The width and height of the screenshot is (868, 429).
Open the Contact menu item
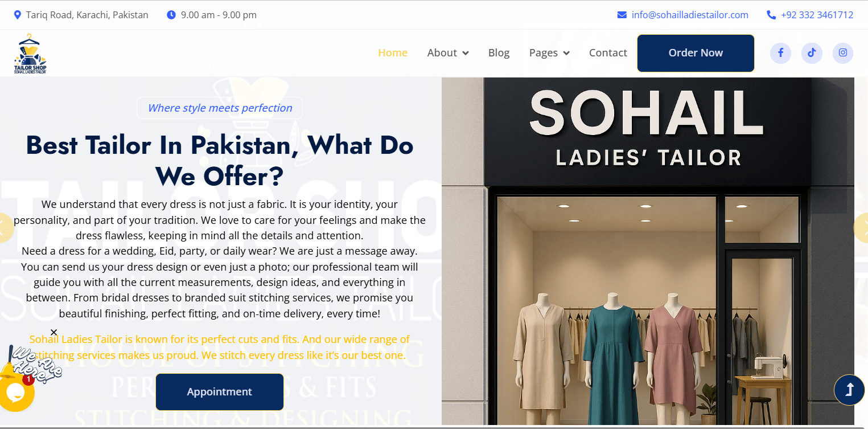pos(608,52)
